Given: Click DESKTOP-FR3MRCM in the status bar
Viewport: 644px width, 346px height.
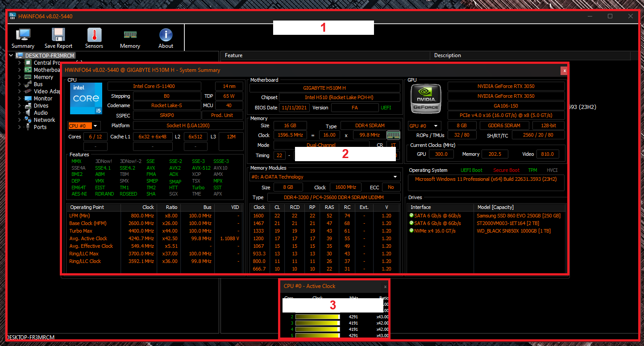Looking at the screenshot, I should (x=31, y=338).
